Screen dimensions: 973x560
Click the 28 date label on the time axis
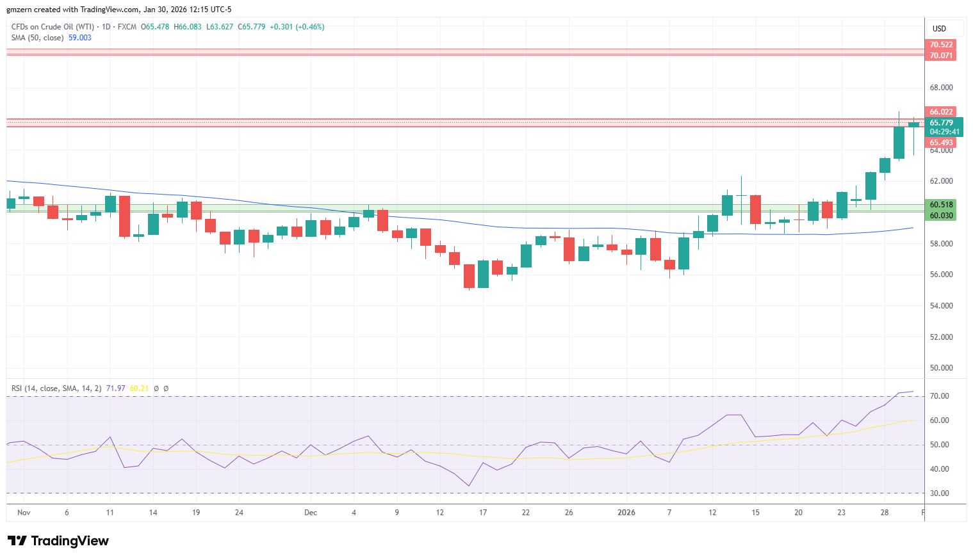pyautogui.click(x=885, y=513)
